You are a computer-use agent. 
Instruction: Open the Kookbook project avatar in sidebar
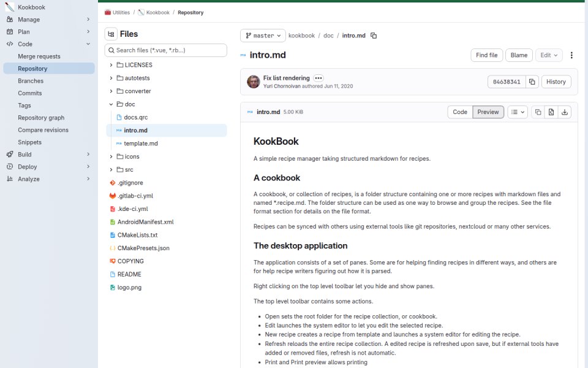[10, 7]
